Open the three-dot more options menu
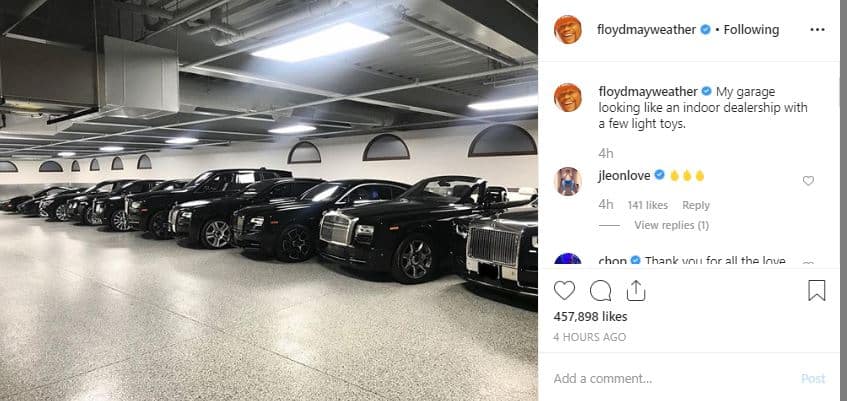 coord(817,30)
